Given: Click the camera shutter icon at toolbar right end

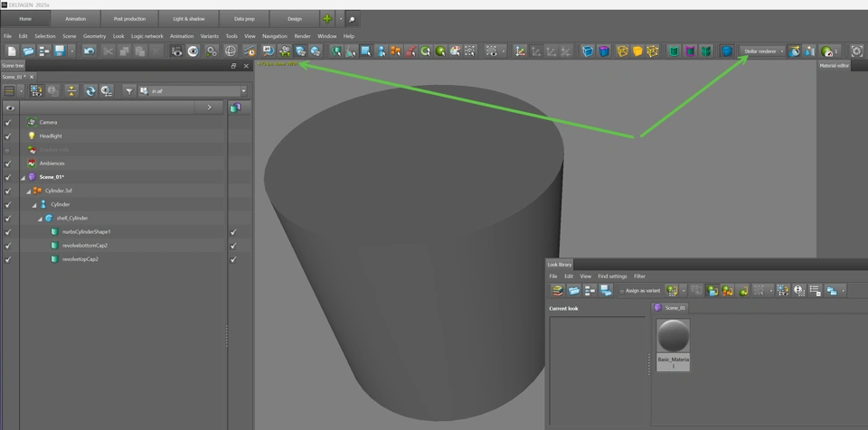Looking at the screenshot, I should click(x=856, y=51).
